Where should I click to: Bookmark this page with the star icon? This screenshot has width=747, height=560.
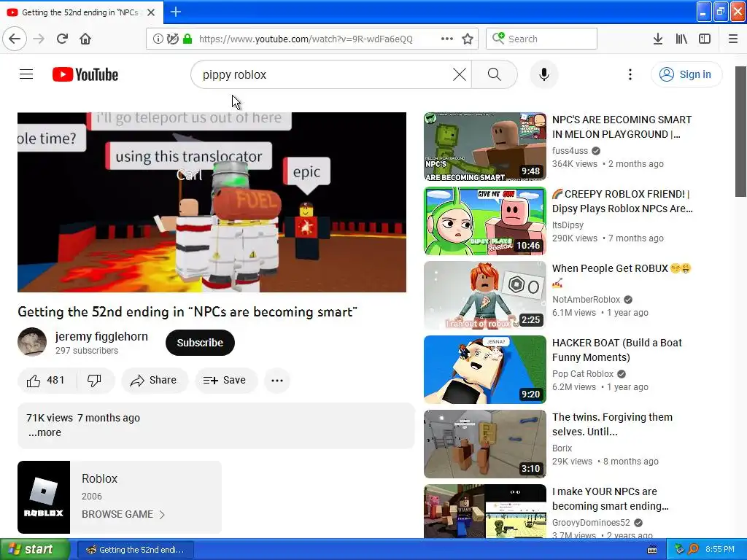coord(468,39)
